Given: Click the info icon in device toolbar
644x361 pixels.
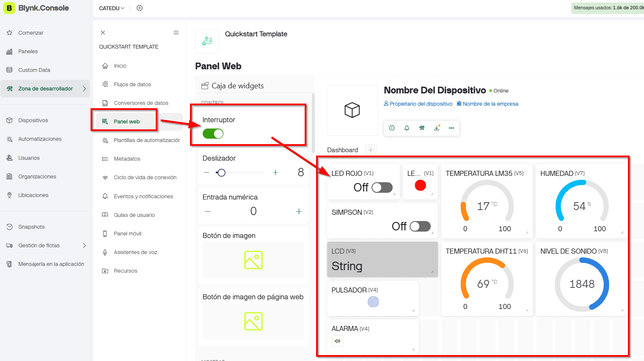Looking at the screenshot, I should tap(392, 128).
